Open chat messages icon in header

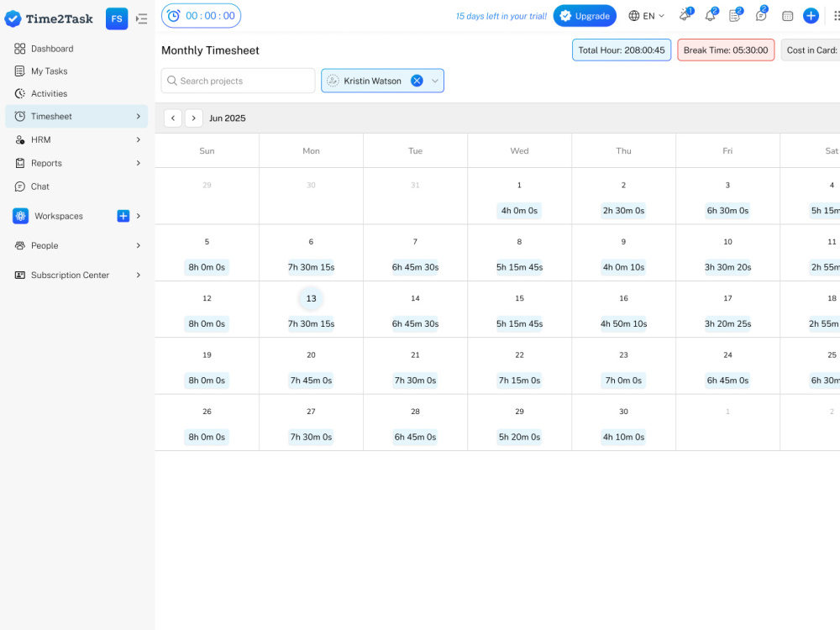click(761, 15)
